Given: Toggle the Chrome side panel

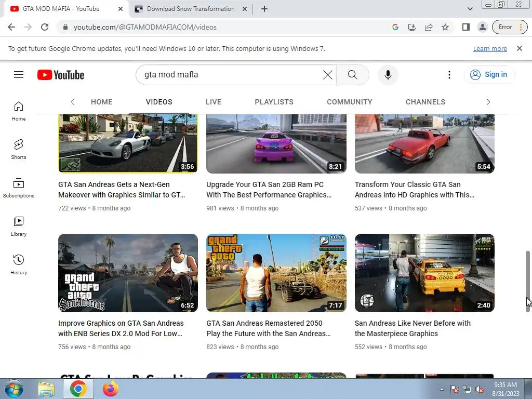Looking at the screenshot, I should (466, 27).
